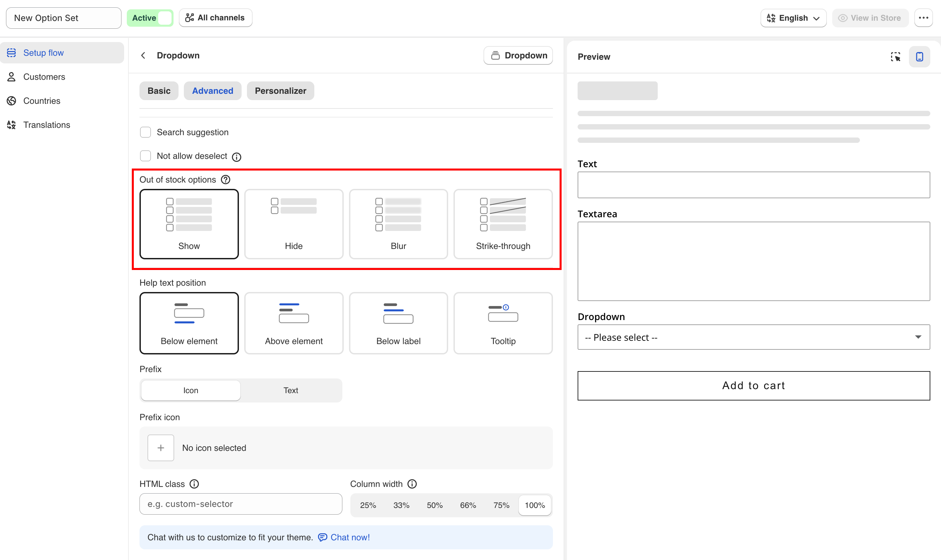Viewport: 941px width, 560px height.
Task: Select Hide out of stock option
Action: point(294,224)
